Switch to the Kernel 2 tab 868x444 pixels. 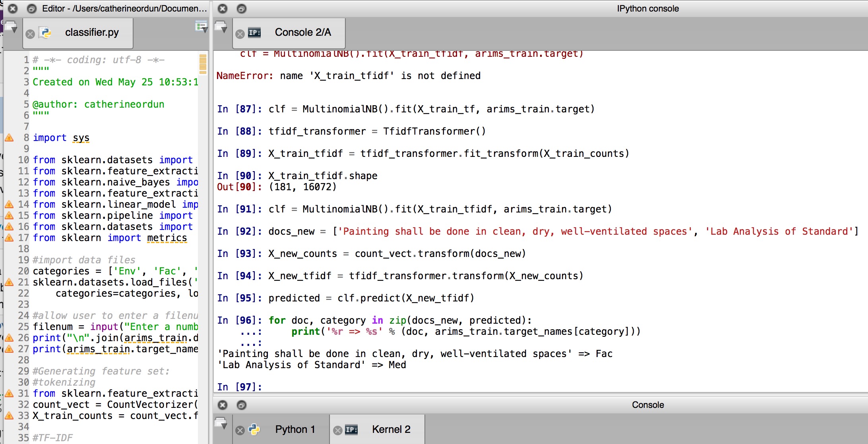point(391,430)
